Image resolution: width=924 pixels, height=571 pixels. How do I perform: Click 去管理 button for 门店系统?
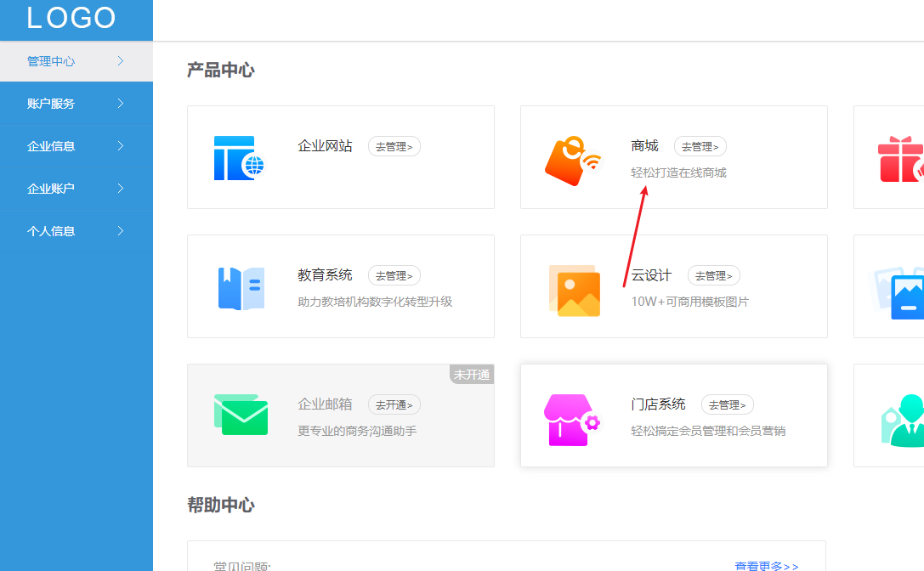tap(728, 404)
